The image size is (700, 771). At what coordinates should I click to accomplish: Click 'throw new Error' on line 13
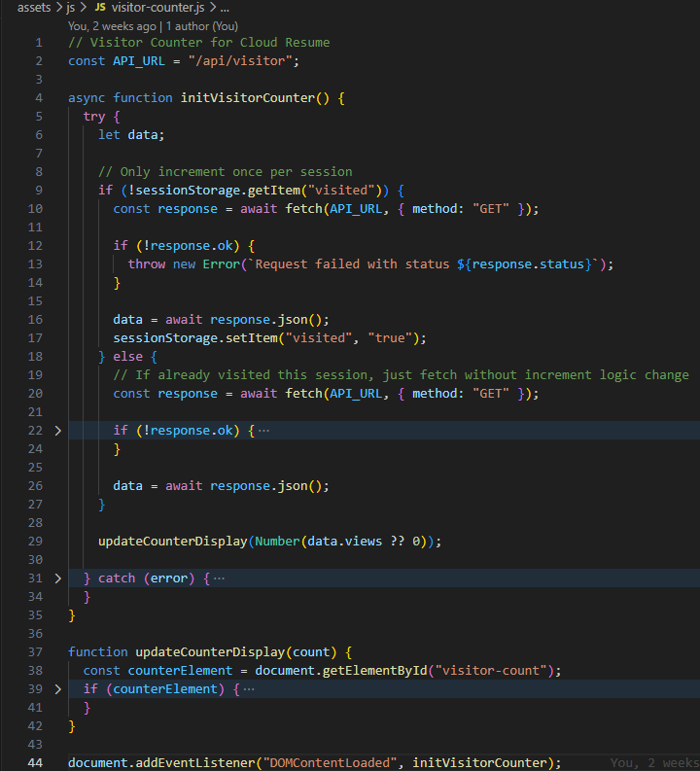184,264
